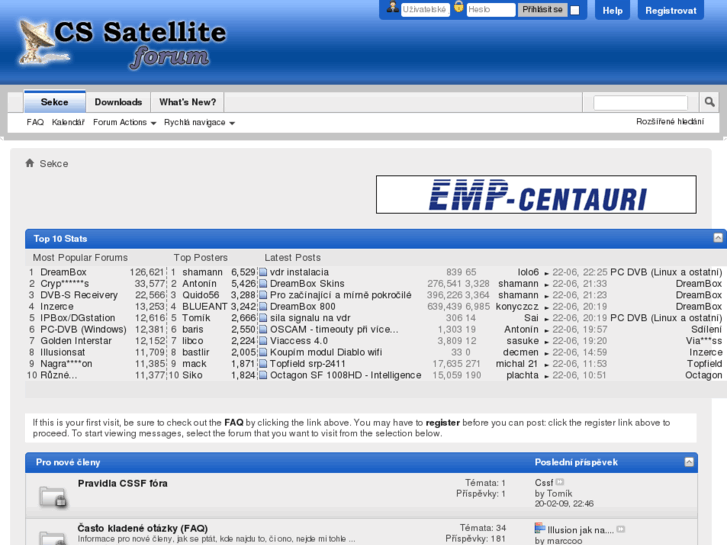Viewport: 727px width, 545px height.
Task: Click the go-to-post arrow next to sasuke
Action: (x=547, y=342)
